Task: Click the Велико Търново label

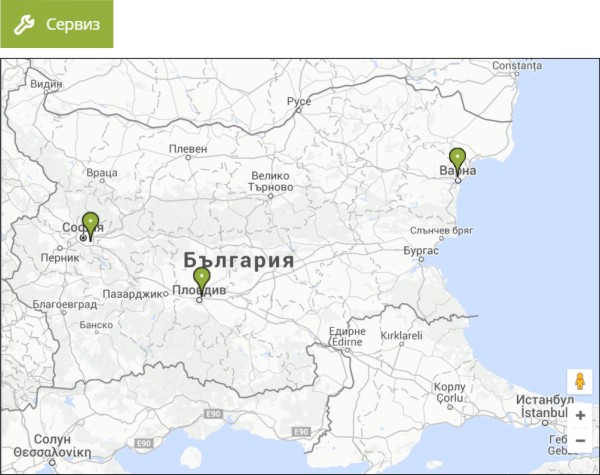Action: pyautogui.click(x=271, y=181)
